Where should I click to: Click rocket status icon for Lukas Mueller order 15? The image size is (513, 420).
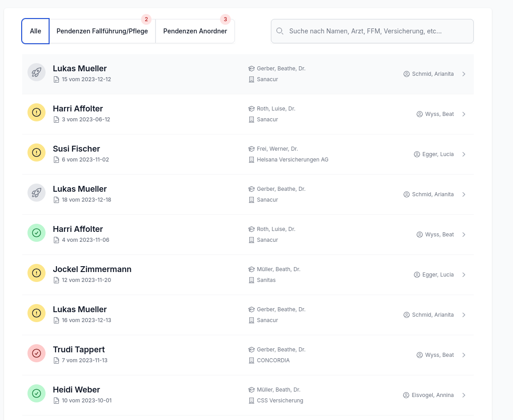[37, 72]
